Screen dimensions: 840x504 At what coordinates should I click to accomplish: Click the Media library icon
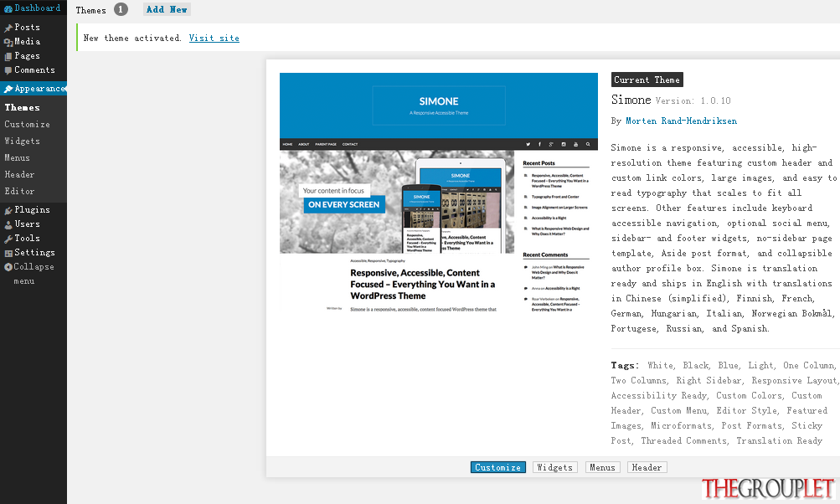coord(8,42)
